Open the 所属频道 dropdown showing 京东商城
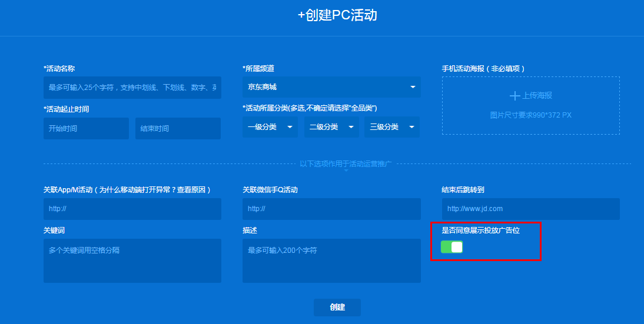Screen dimensions: 644x324 tap(331, 87)
